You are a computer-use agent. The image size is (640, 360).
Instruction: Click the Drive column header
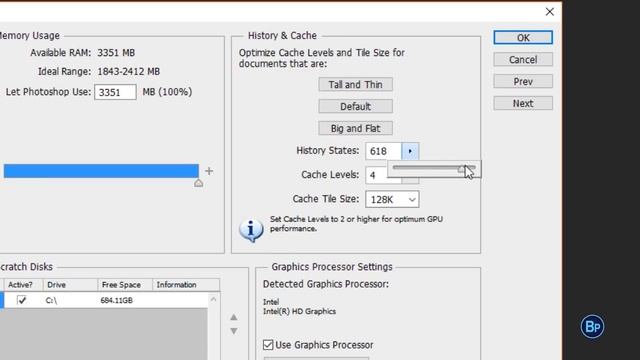pyautogui.click(x=70, y=285)
